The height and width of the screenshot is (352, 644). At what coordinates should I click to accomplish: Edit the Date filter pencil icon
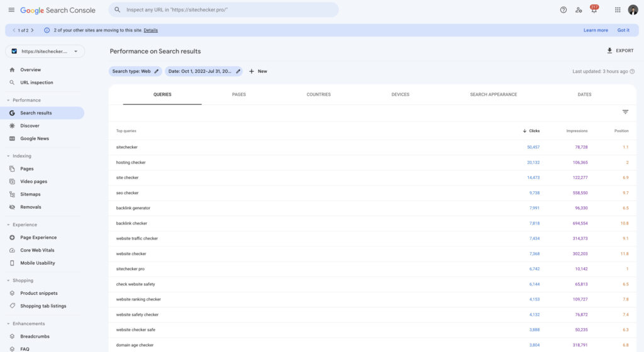pos(238,72)
